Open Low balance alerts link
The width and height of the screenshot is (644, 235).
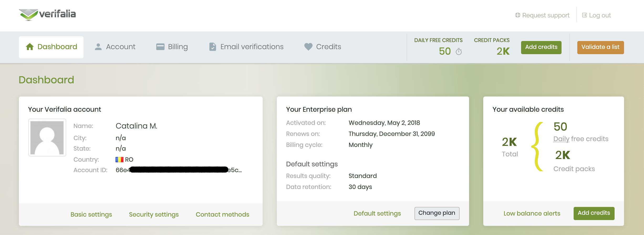pos(532,213)
